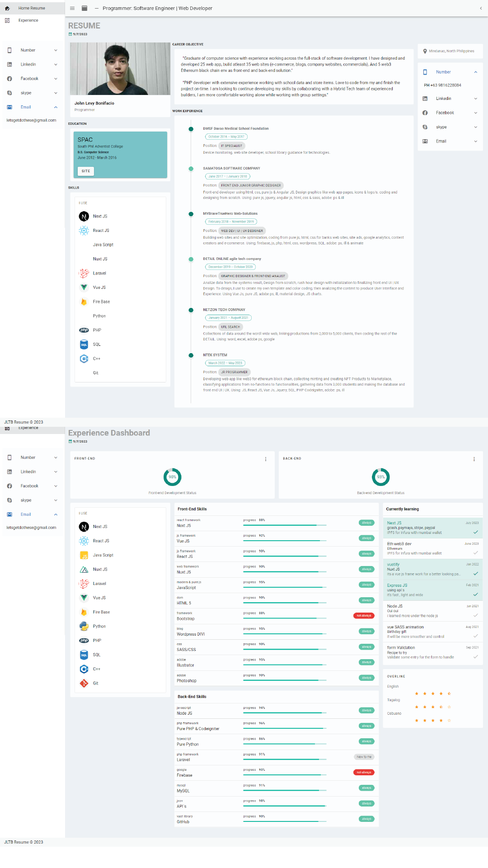Click the last star of the Cebuano rating
The width and height of the screenshot is (488, 868).
click(x=449, y=721)
